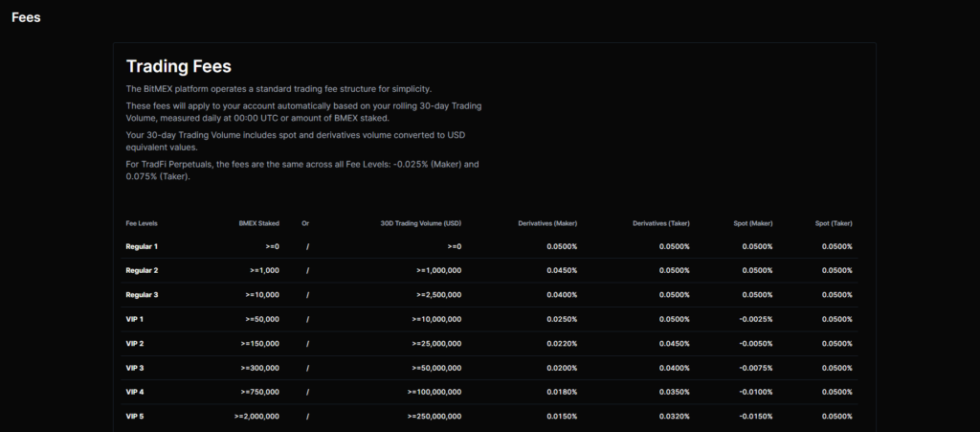
Task: Click the Spot (Maker) column header
Action: (753, 223)
